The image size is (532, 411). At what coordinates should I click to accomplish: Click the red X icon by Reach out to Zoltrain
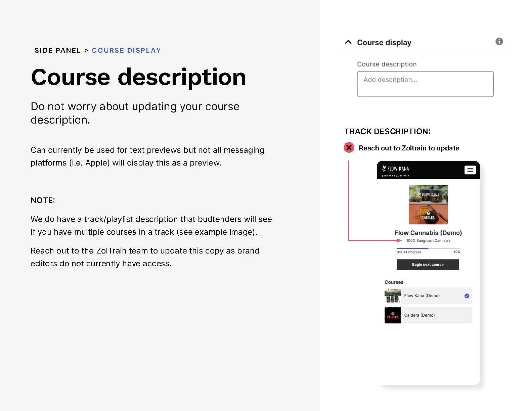(x=349, y=147)
